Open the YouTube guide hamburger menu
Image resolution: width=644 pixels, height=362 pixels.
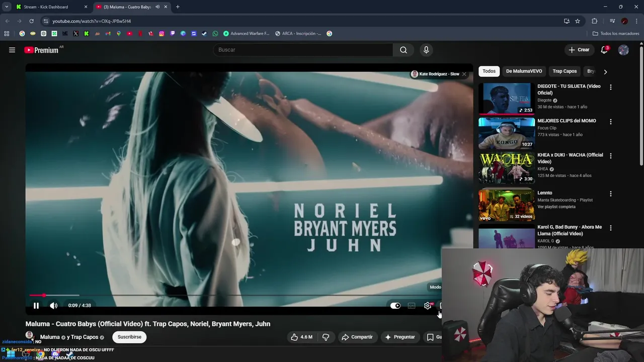12,50
